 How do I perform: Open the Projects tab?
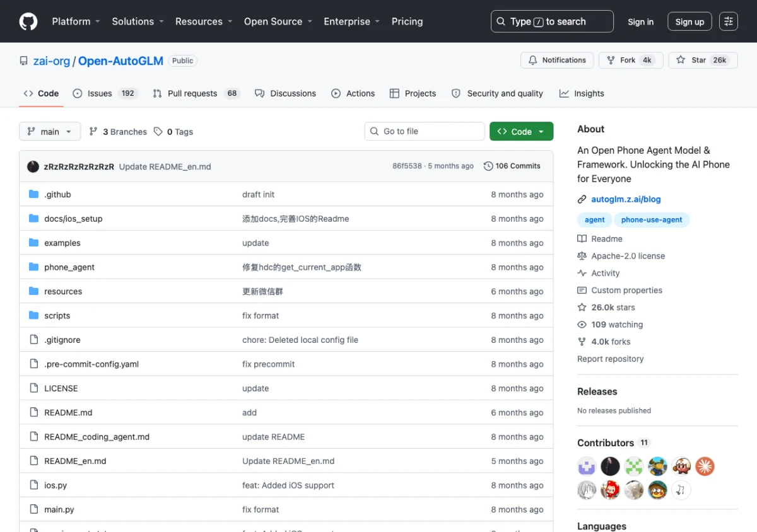[413, 93]
